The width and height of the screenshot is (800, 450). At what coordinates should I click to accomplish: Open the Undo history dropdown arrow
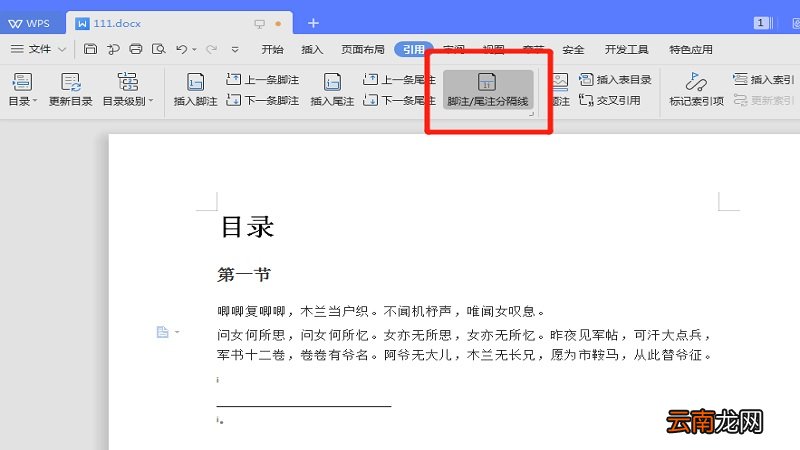pos(194,49)
